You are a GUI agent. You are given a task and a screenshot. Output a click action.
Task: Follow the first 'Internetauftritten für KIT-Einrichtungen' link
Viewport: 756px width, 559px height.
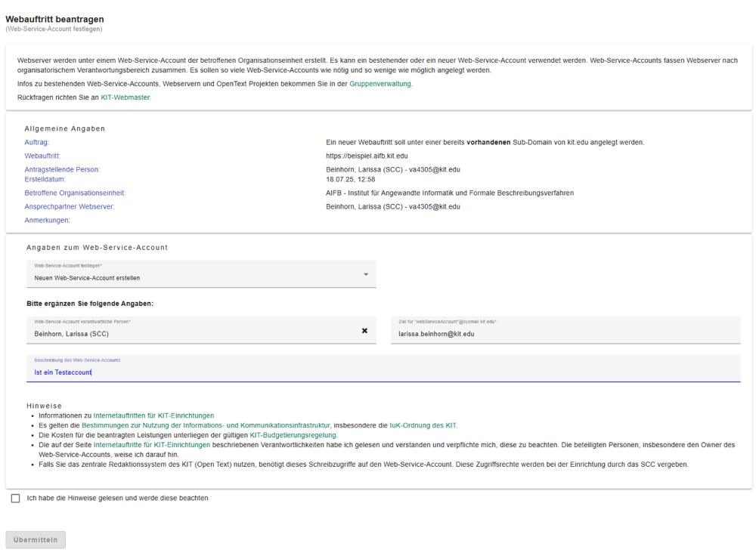[x=153, y=415]
